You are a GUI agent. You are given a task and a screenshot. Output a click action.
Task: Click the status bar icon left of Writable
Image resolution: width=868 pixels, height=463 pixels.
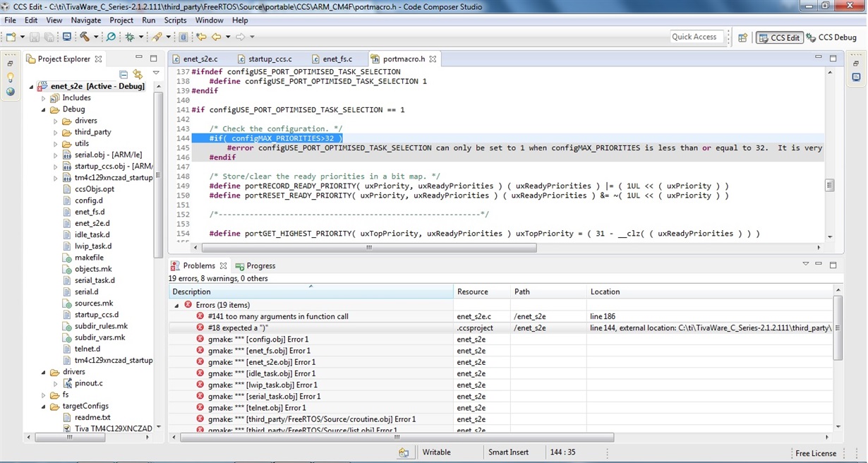tap(404, 452)
